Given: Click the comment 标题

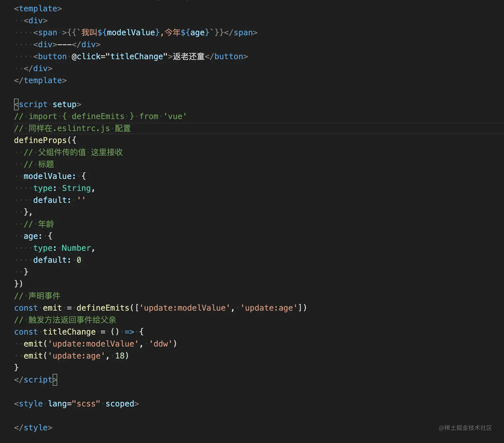Looking at the screenshot, I should pos(39,165).
